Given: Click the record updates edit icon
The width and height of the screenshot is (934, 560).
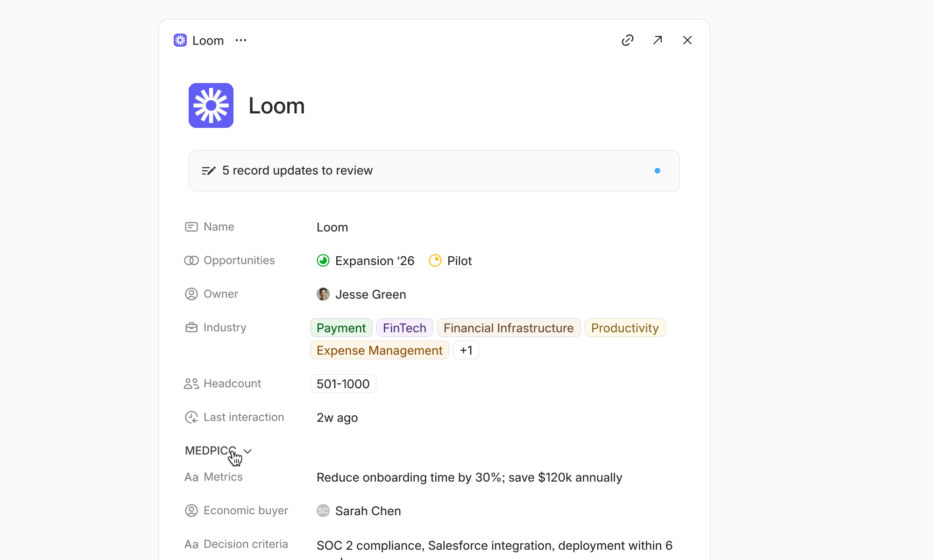Looking at the screenshot, I should [208, 171].
